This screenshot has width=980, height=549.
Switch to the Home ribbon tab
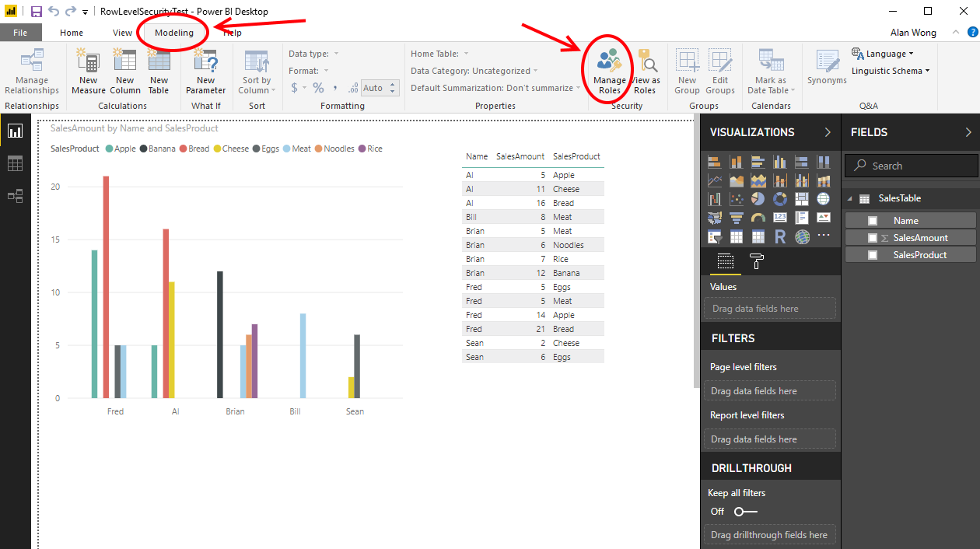point(72,33)
